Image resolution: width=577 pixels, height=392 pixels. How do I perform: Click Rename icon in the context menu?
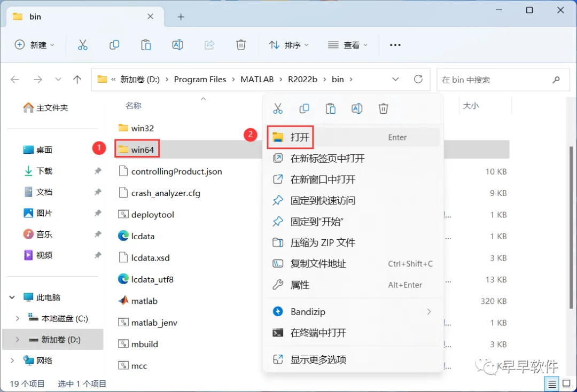coord(357,108)
